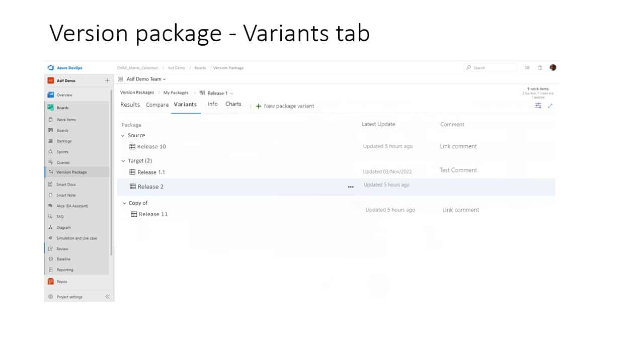
Task: Collapse the Target (2) group
Action: click(x=123, y=160)
